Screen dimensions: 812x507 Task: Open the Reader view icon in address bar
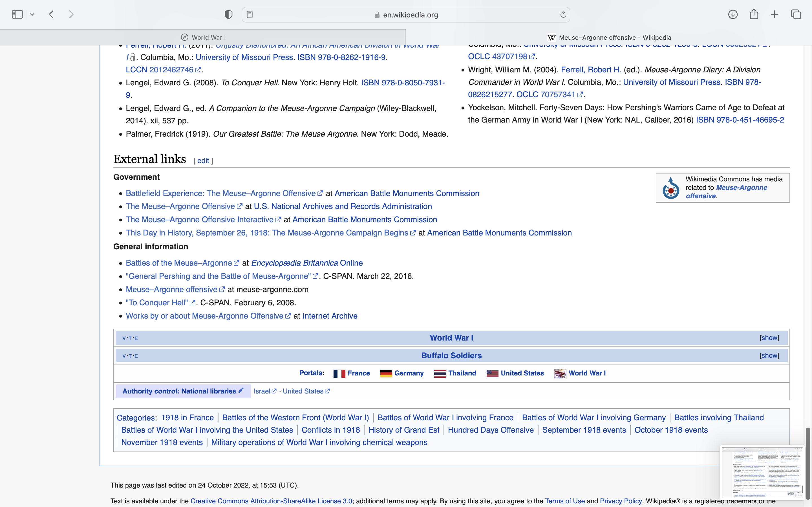(x=250, y=14)
